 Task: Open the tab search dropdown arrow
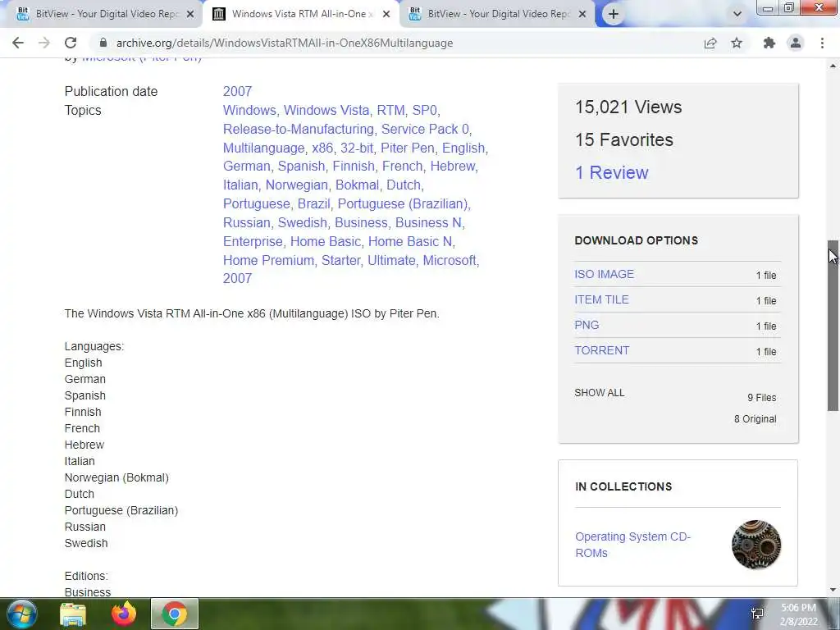click(737, 14)
